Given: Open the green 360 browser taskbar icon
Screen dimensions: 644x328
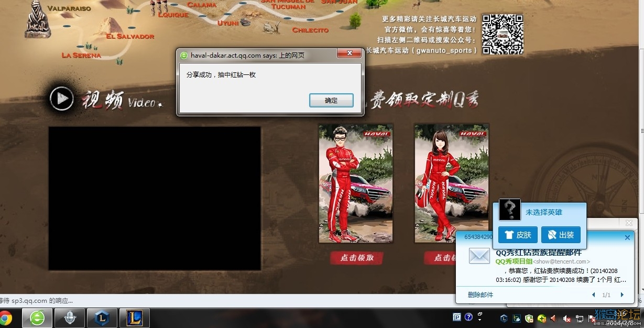Looking at the screenshot, I should coord(37,318).
